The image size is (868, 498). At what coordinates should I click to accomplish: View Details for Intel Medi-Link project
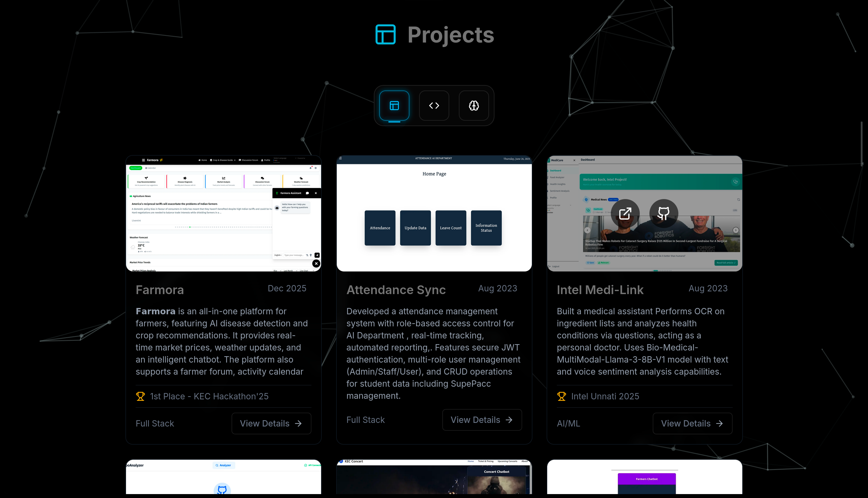692,423
